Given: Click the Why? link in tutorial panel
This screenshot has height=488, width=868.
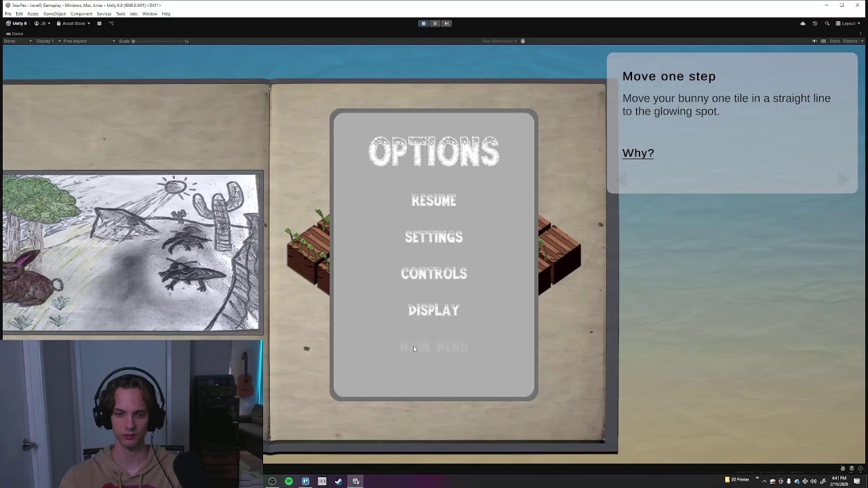Looking at the screenshot, I should (638, 153).
